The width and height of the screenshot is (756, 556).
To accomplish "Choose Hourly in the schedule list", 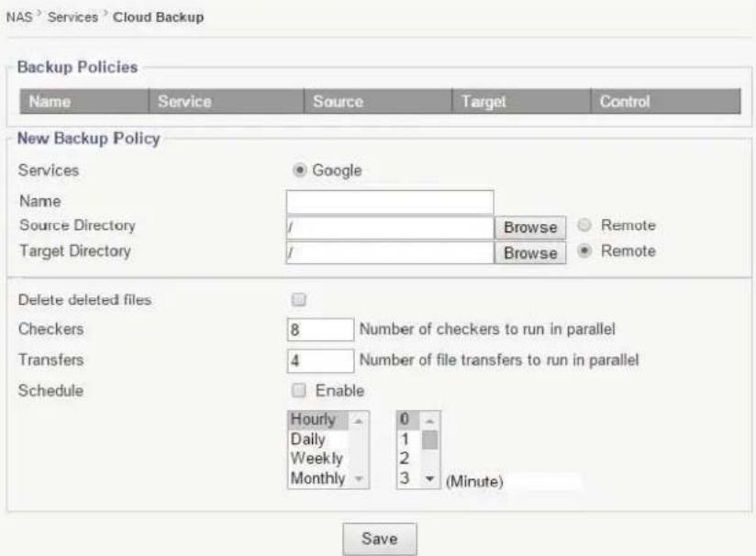I will tap(318, 419).
